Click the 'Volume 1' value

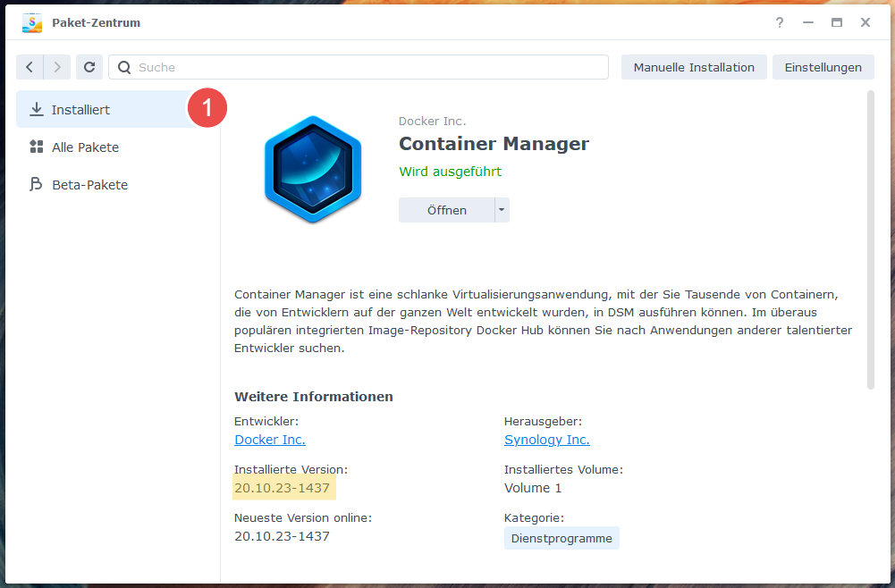[x=533, y=488]
